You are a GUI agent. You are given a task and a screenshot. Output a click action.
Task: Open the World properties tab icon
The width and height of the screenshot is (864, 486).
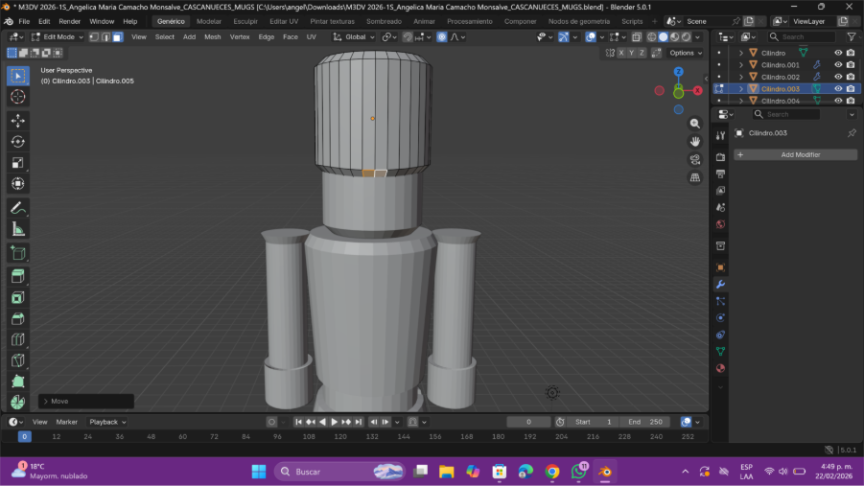click(720, 224)
